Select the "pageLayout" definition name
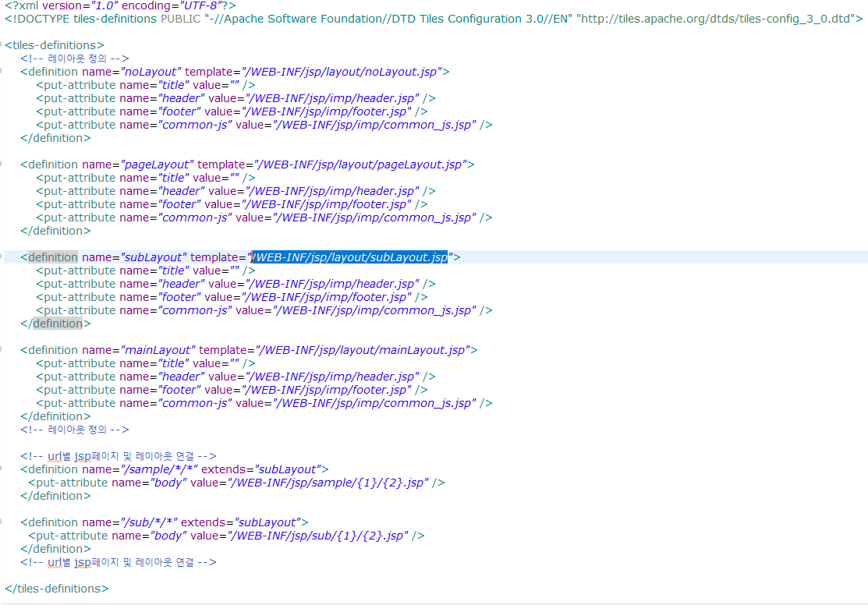 158,165
